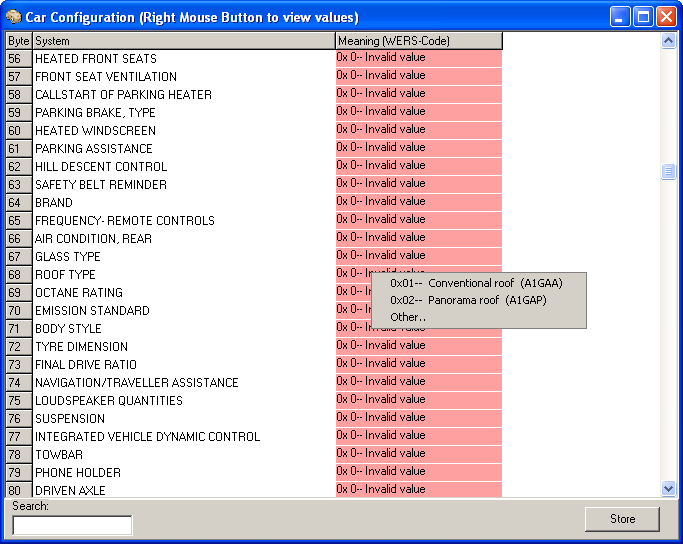This screenshot has width=683, height=544.
Task: Click the System column header
Action: (x=183, y=41)
